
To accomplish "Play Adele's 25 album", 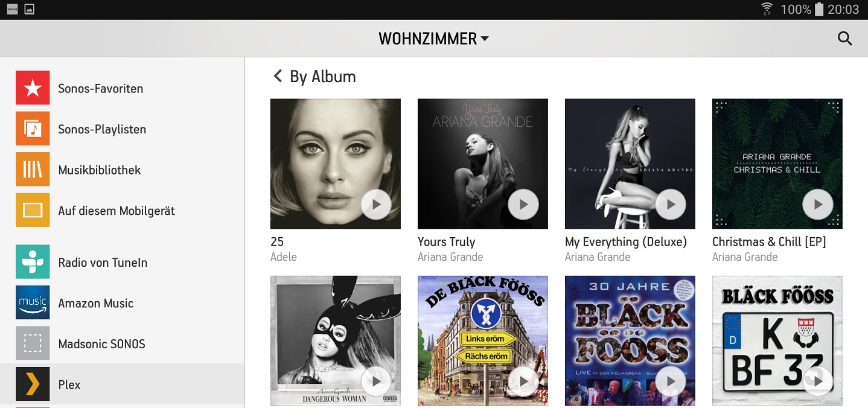I will [x=377, y=205].
